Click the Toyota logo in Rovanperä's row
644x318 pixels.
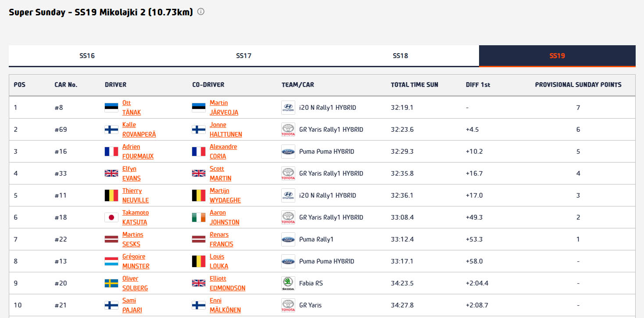pyautogui.click(x=288, y=130)
